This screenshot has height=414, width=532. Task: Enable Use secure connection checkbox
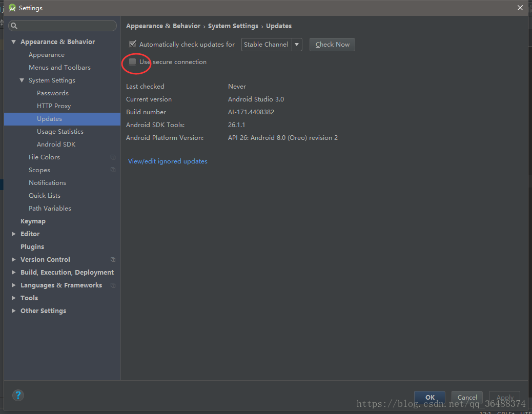133,61
